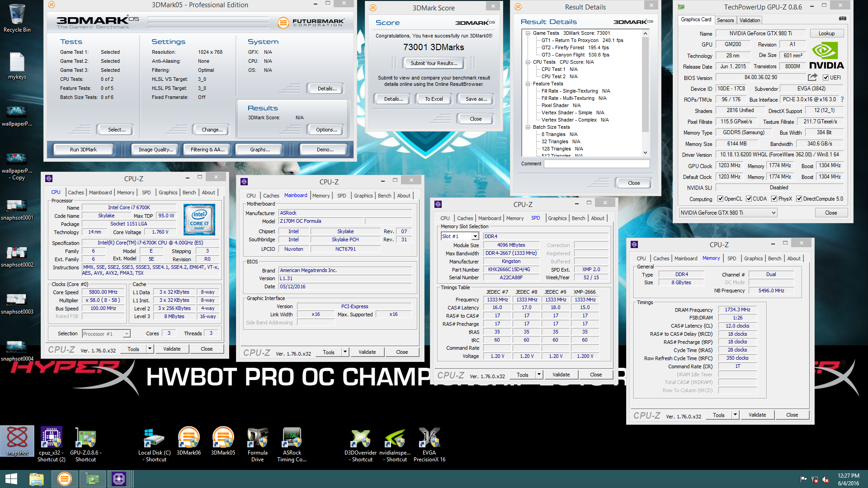Select the D3DOverrider Shortcut icon
Image resolution: width=868 pixels, height=488 pixels.
click(360, 445)
